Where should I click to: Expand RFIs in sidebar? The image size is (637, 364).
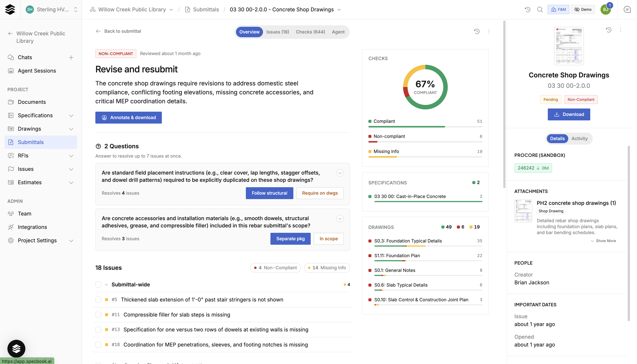(x=71, y=156)
